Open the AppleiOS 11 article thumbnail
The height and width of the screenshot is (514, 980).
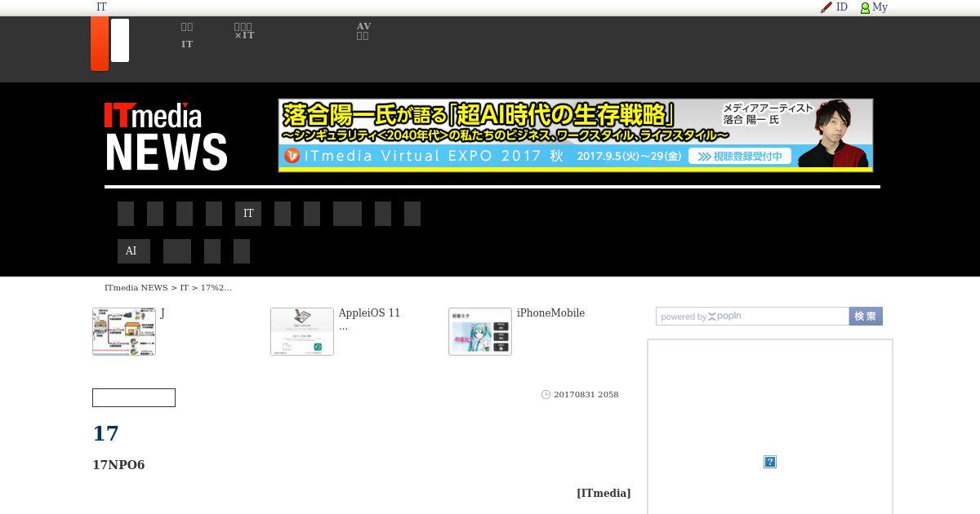pyautogui.click(x=302, y=331)
